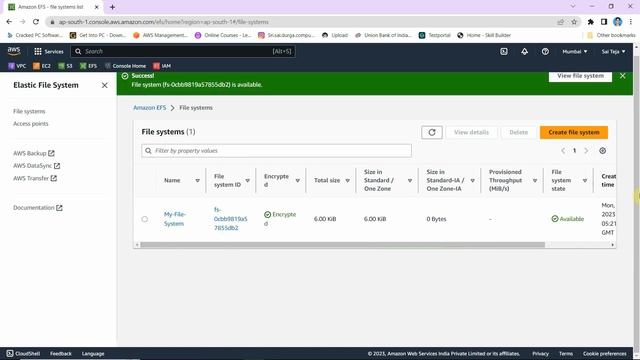
Task: Select the My-File-System radio button
Action: (x=144, y=219)
